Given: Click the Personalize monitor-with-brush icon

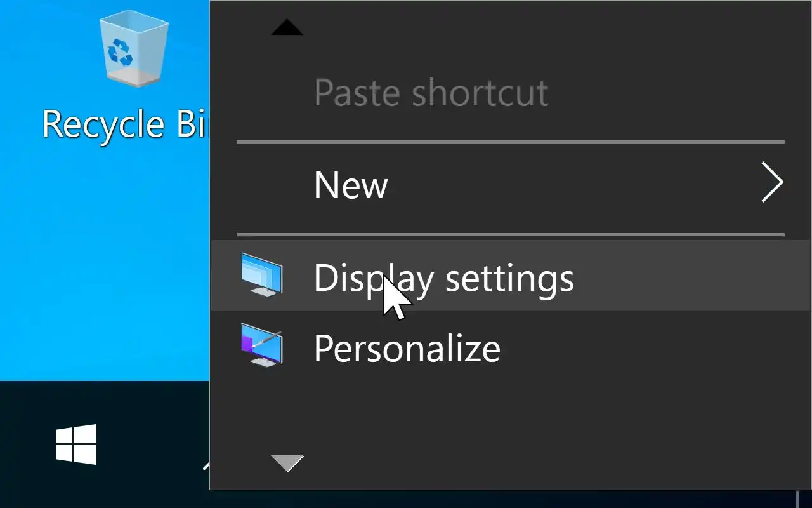Looking at the screenshot, I should pyautogui.click(x=262, y=346).
